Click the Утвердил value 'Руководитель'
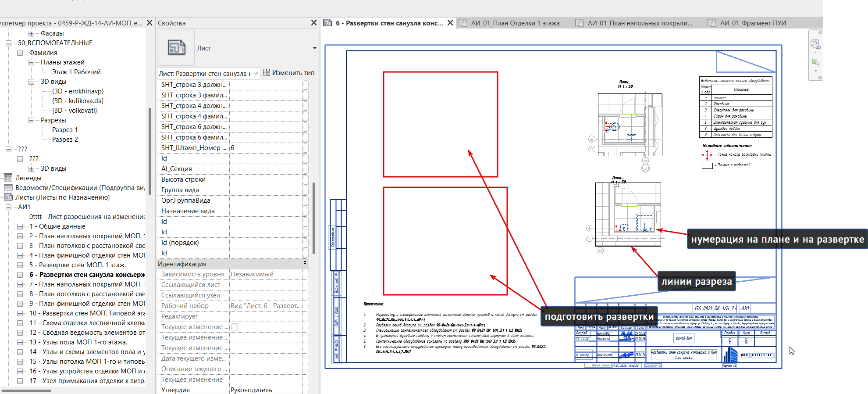Image resolution: width=868 pixels, height=394 pixels. tap(266, 390)
